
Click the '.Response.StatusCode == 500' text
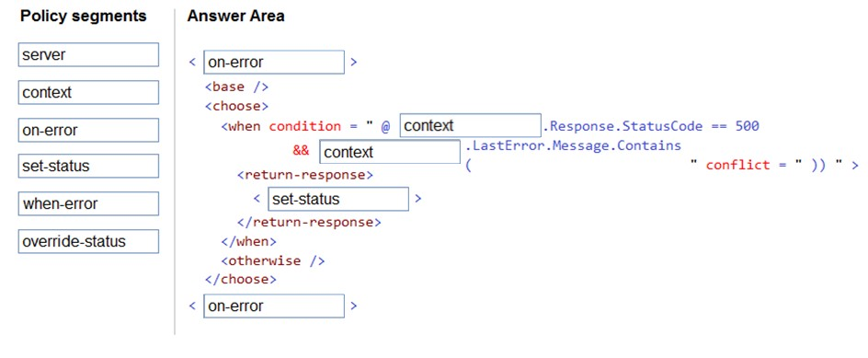(x=650, y=126)
